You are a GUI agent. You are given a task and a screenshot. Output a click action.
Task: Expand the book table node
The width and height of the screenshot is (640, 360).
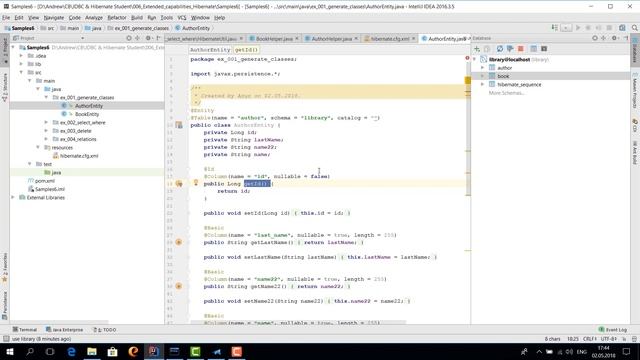click(x=482, y=76)
